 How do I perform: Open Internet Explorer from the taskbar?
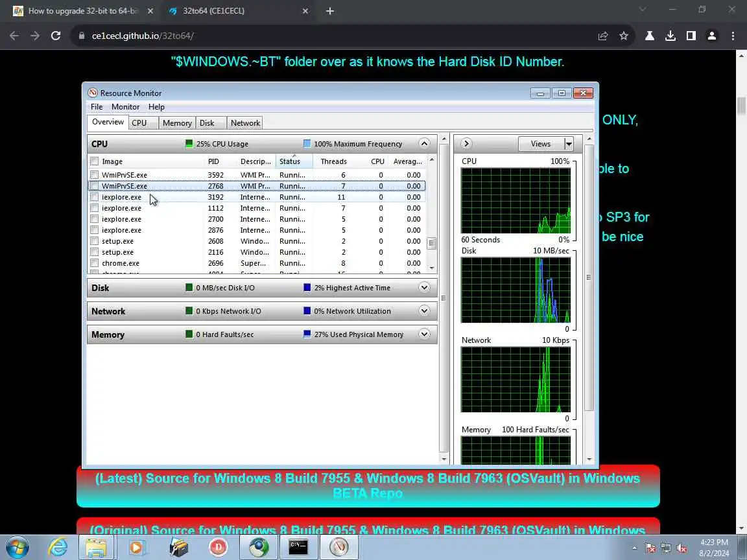58,547
